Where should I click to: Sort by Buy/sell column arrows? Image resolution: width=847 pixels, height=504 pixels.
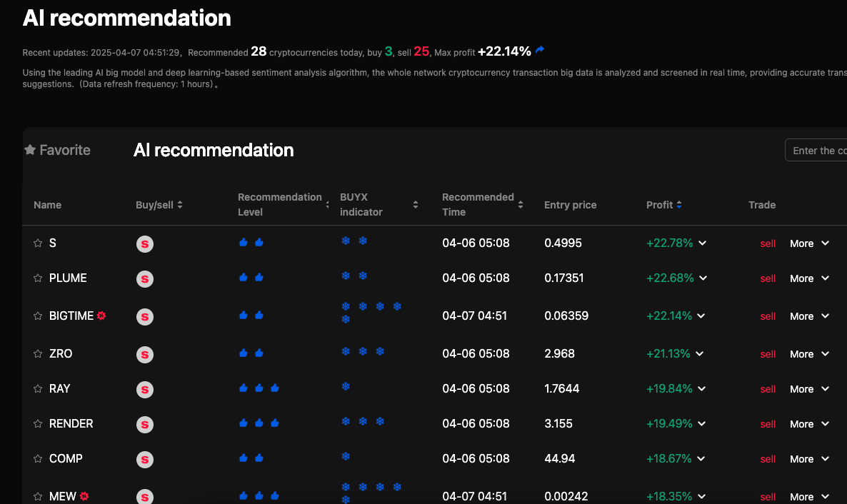[x=180, y=205]
